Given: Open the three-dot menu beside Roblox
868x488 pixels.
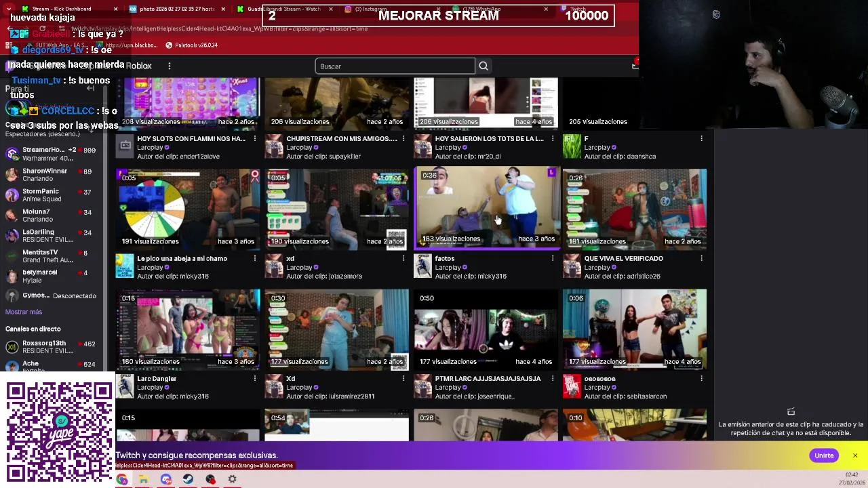Looking at the screenshot, I should pos(170,66).
